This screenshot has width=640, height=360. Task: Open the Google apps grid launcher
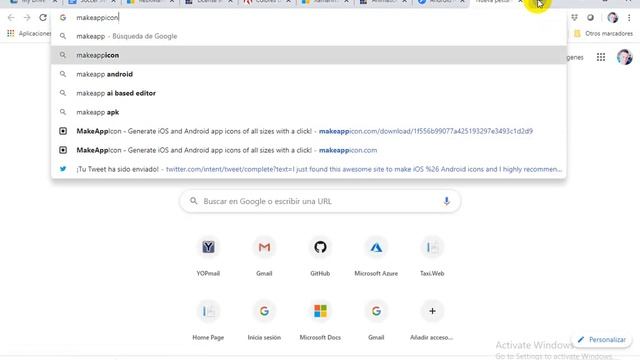pos(601,57)
